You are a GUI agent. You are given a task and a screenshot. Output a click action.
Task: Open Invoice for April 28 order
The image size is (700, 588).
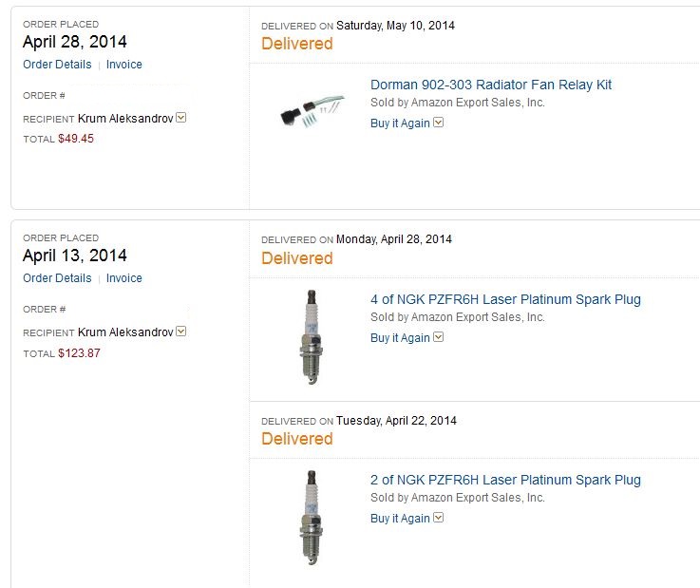(x=124, y=65)
